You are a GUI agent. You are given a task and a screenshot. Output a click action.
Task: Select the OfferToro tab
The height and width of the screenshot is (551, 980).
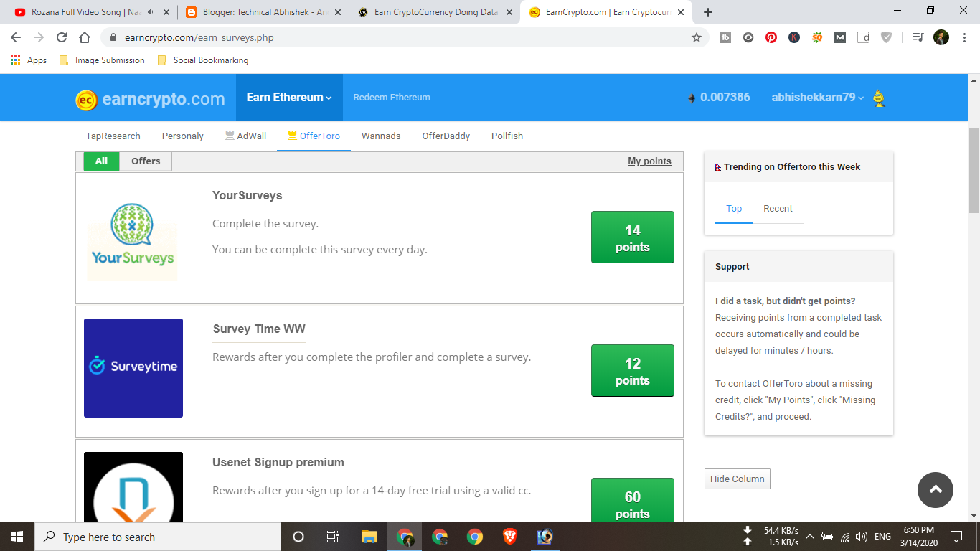point(314,136)
